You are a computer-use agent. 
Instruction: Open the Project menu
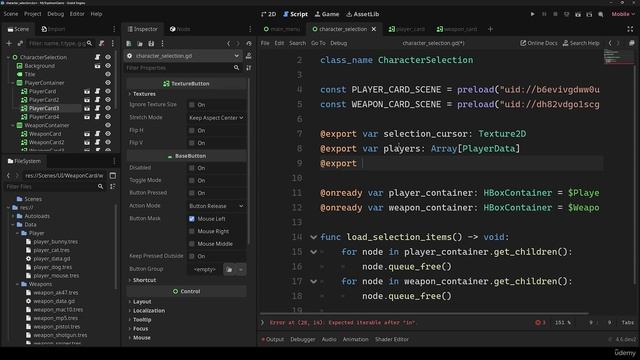[33, 14]
